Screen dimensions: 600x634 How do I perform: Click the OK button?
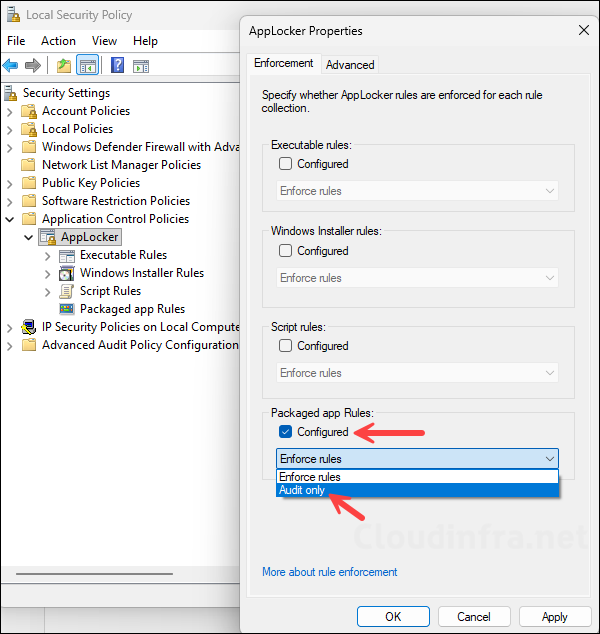click(393, 617)
